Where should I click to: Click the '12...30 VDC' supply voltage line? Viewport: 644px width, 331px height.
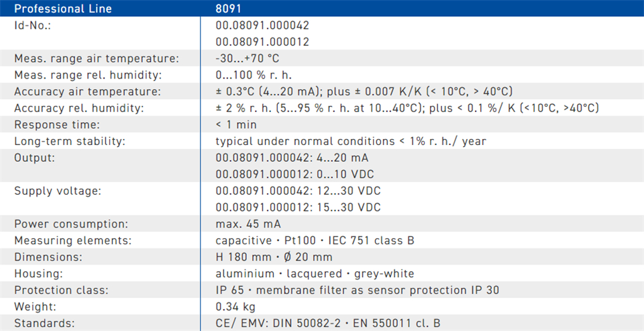click(298, 191)
